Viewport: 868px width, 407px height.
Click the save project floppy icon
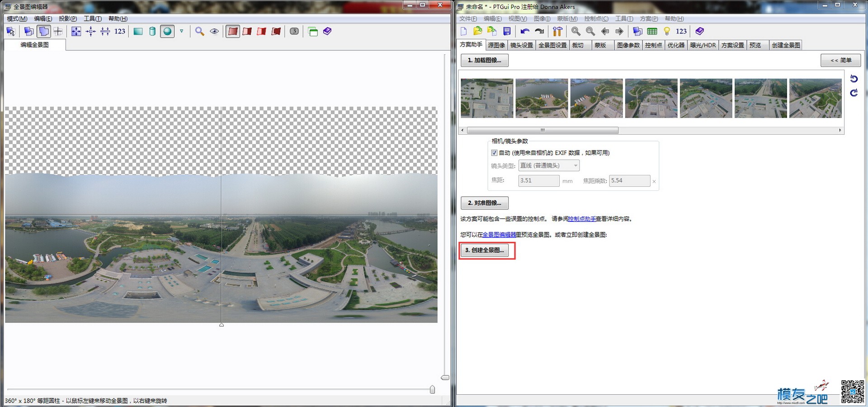(507, 31)
